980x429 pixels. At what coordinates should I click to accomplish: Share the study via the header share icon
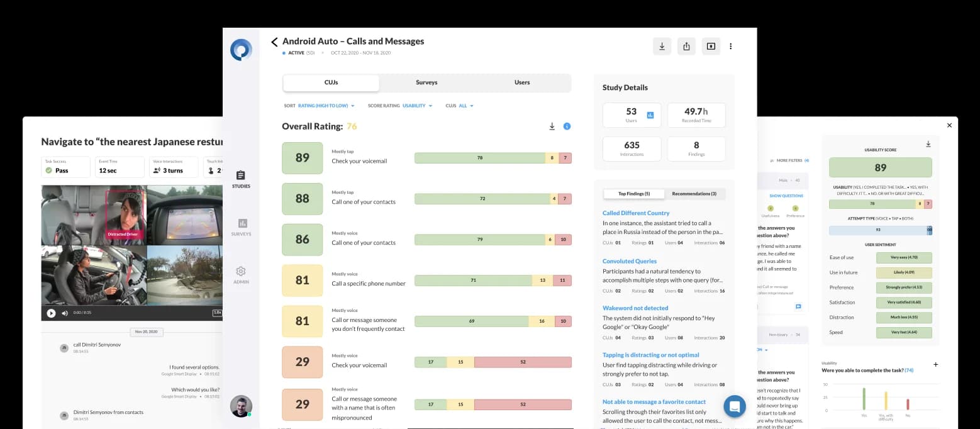point(686,46)
